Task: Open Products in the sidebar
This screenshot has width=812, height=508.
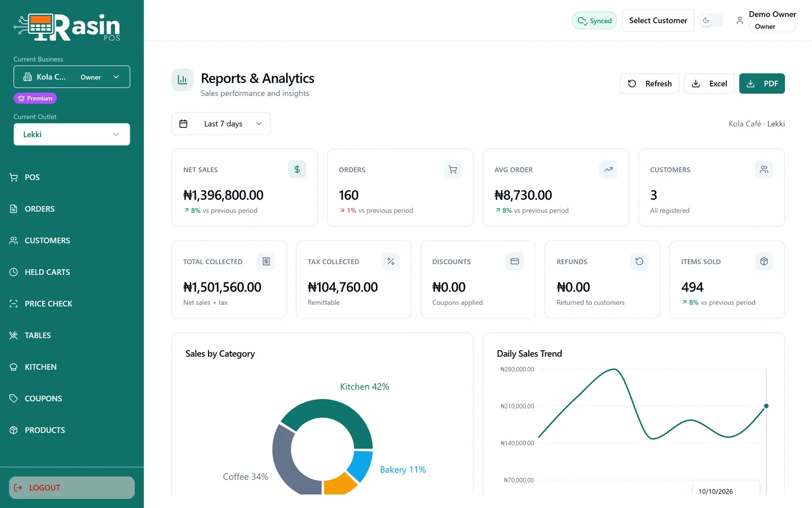Action: [72, 430]
